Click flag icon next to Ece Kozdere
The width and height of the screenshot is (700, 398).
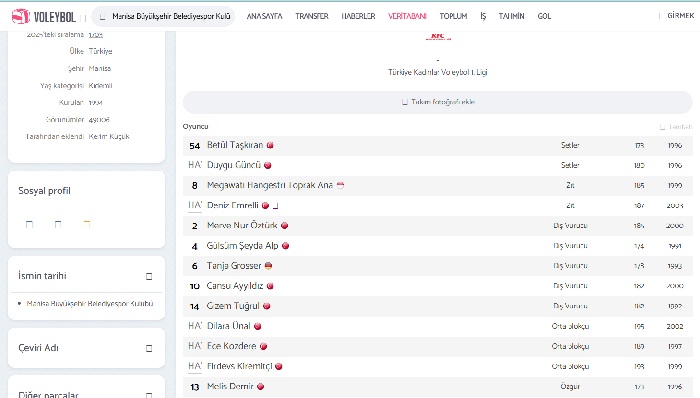(263, 347)
